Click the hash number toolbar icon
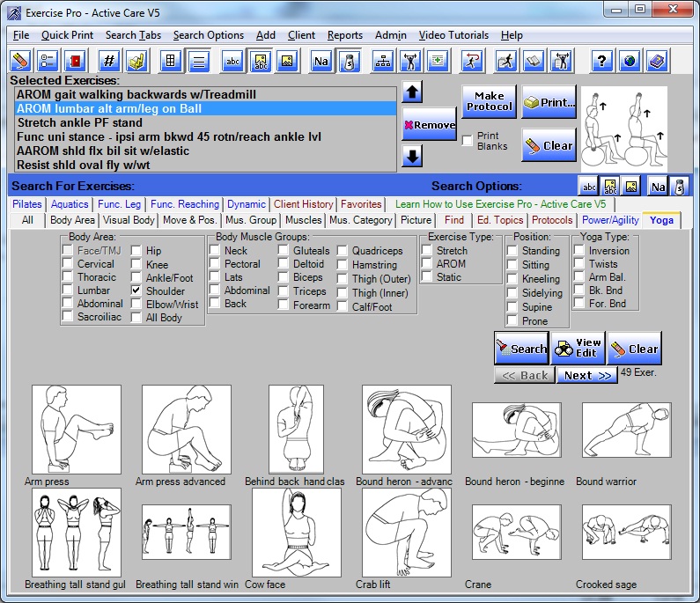 pyautogui.click(x=109, y=61)
